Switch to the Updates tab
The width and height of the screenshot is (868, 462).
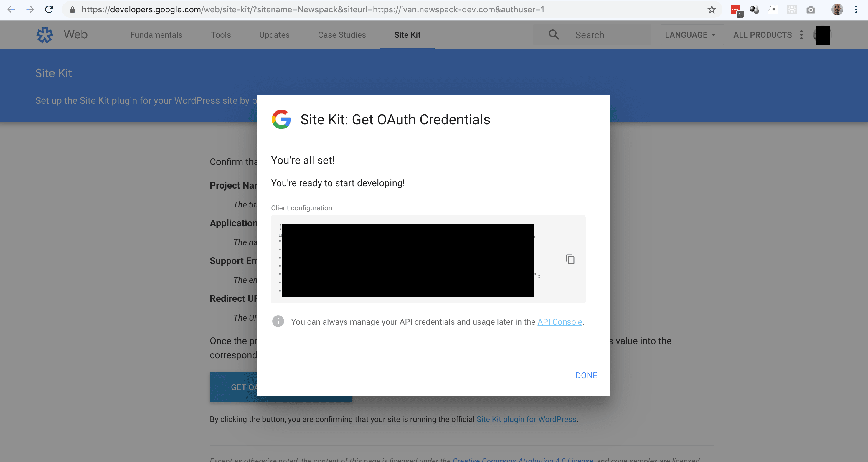pos(274,35)
